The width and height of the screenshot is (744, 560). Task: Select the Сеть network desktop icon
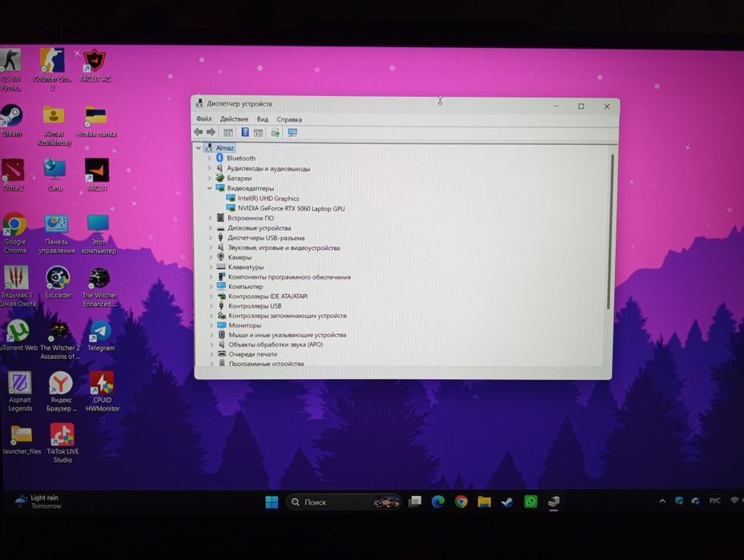[x=54, y=175]
